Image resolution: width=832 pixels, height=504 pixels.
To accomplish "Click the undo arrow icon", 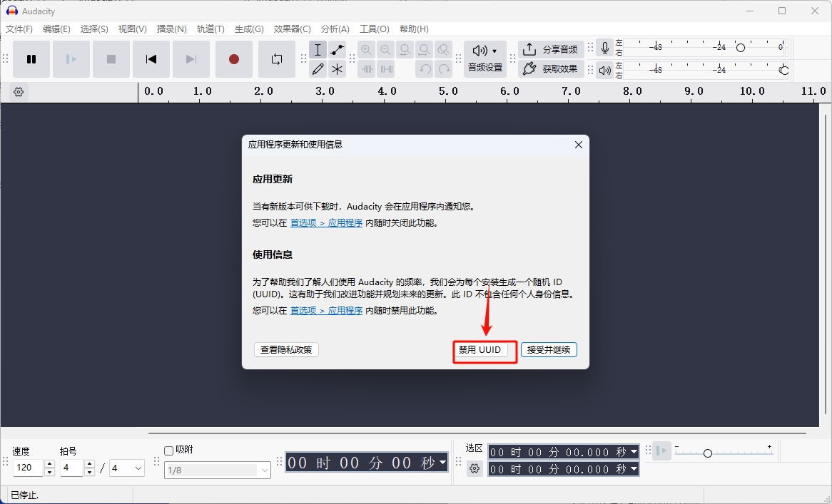I will (425, 68).
